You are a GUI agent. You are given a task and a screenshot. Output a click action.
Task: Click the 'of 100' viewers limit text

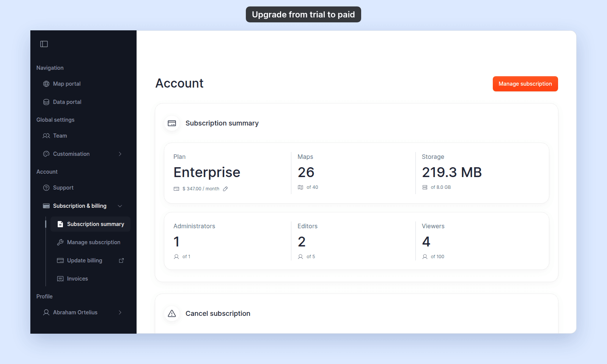pos(437,257)
